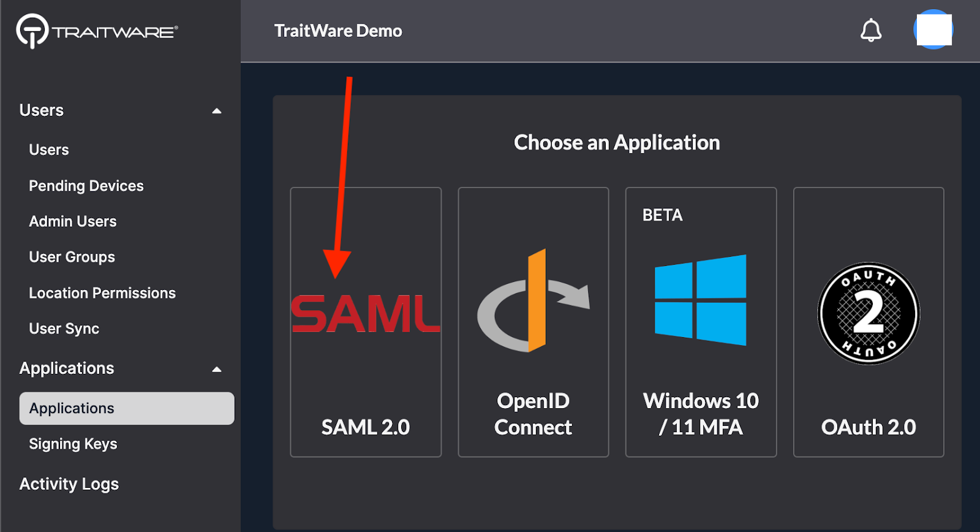Open the Users section header

(x=42, y=110)
